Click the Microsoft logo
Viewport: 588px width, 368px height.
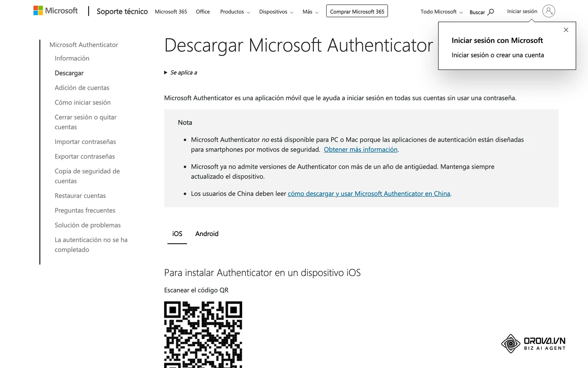point(55,11)
